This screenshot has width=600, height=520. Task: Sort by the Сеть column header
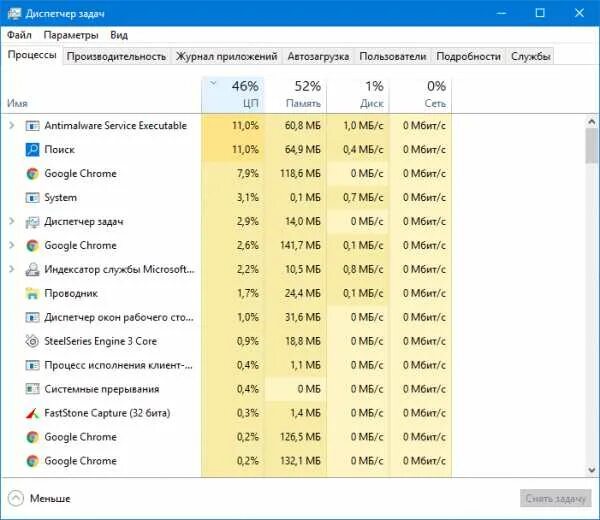421,95
